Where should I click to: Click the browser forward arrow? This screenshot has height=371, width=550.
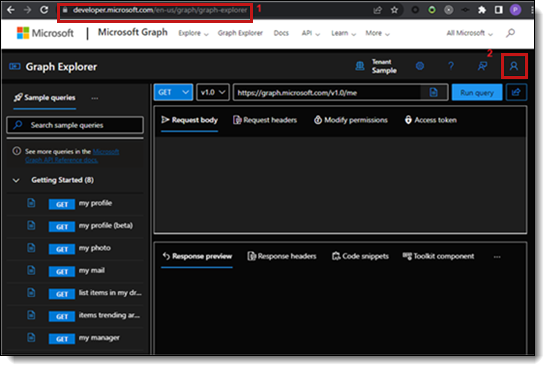pyautogui.click(x=27, y=10)
